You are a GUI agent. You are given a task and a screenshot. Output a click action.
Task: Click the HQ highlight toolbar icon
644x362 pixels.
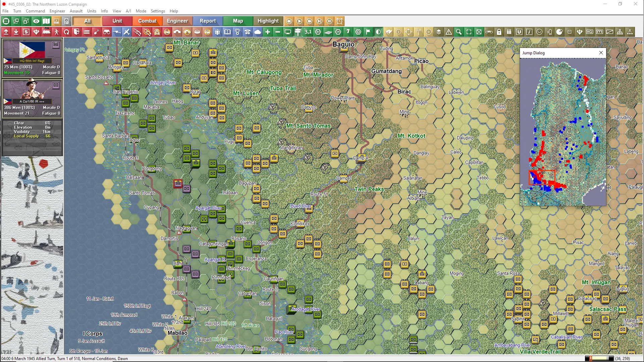tap(590, 32)
